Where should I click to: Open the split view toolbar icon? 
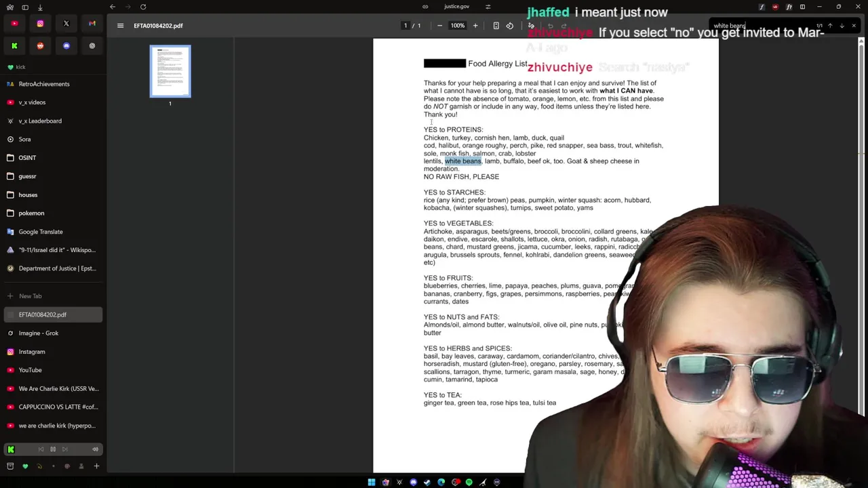802,7
